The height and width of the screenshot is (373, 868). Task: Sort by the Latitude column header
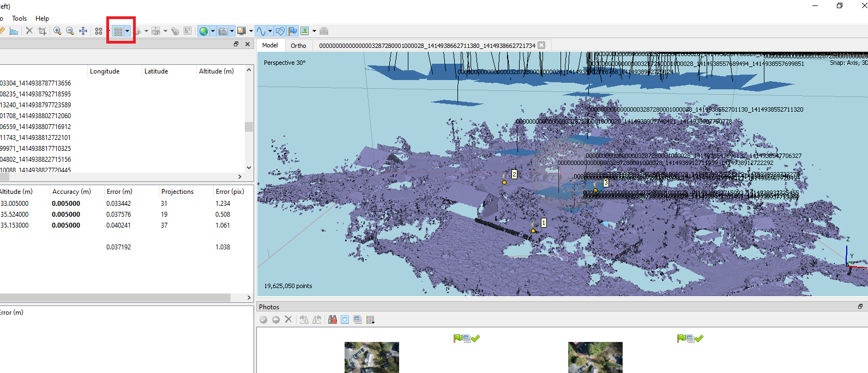(156, 71)
